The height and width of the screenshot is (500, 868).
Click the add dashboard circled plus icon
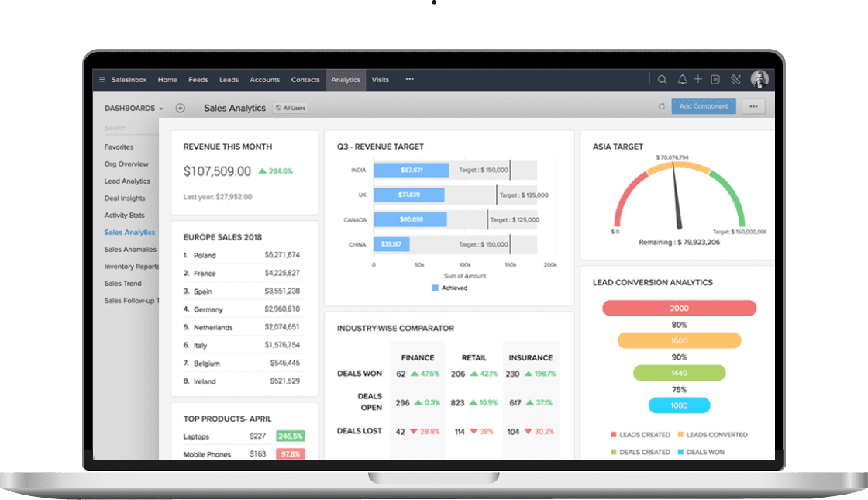coord(181,108)
